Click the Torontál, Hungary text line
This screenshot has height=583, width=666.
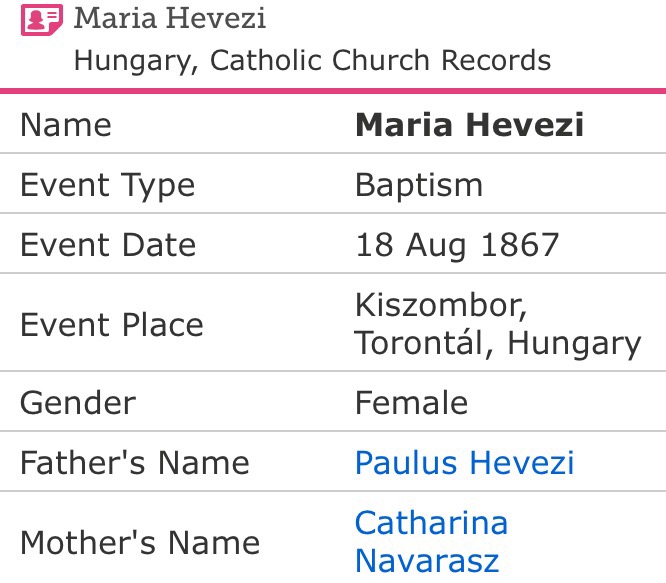498,343
